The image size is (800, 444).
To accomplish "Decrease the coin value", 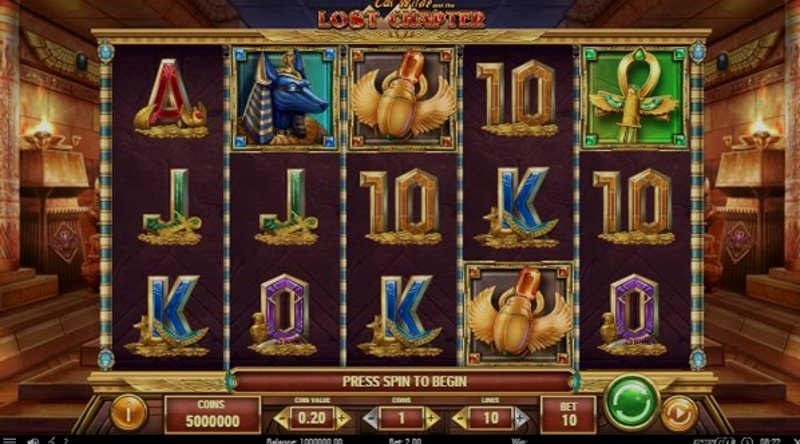I will 280,419.
